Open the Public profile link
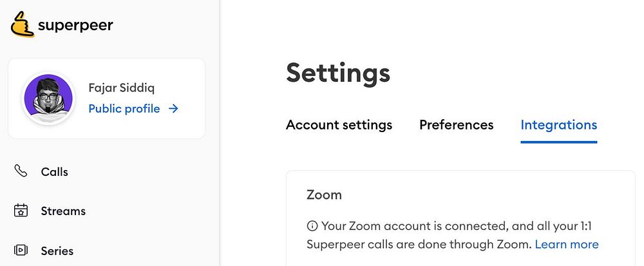 click(124, 109)
